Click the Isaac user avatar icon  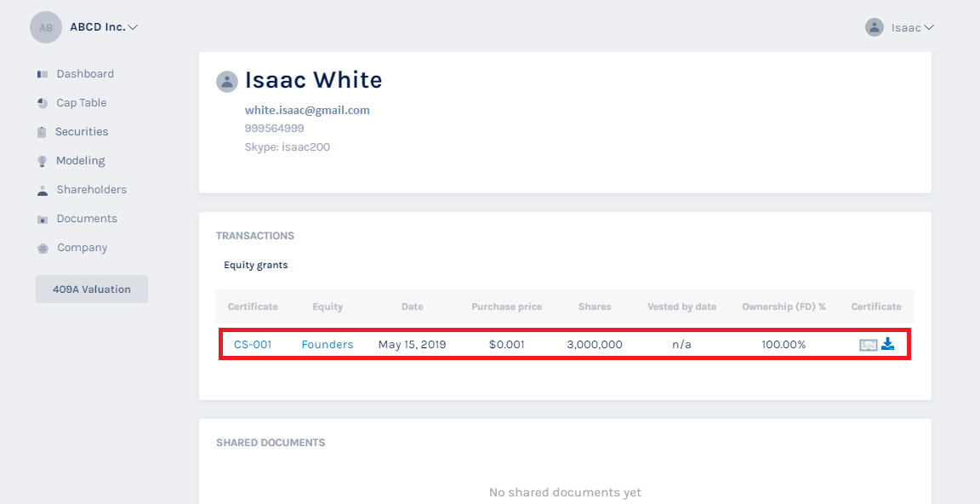click(x=875, y=27)
